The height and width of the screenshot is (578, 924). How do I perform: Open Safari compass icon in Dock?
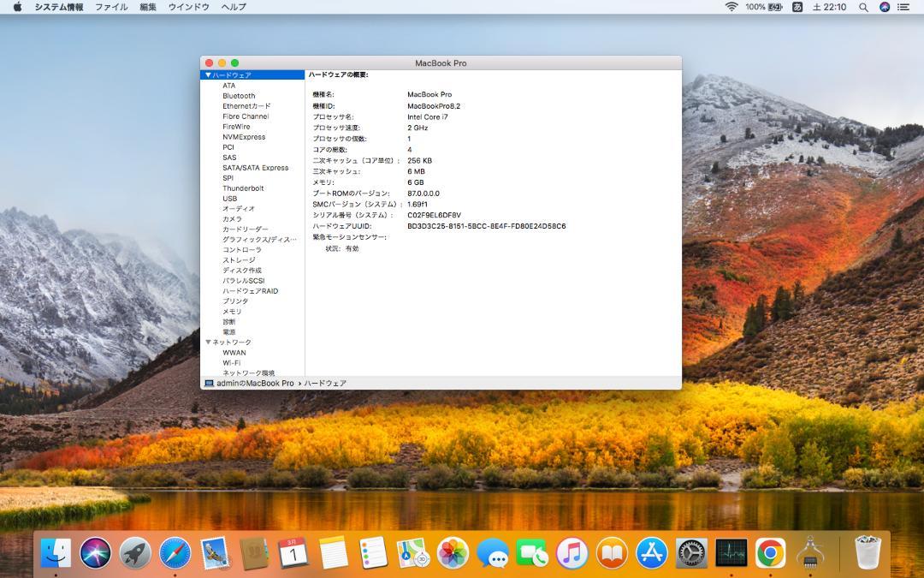pos(175,554)
